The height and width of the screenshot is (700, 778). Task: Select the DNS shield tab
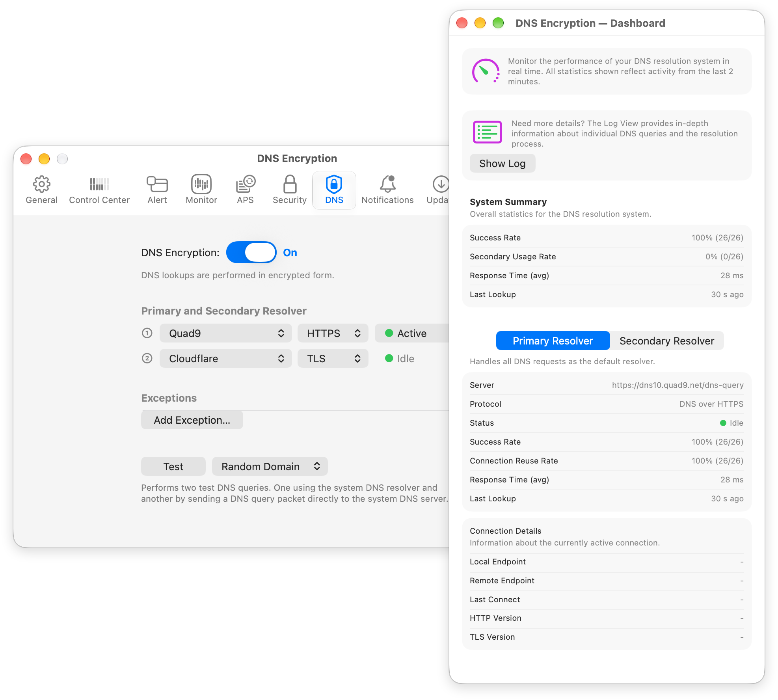point(334,190)
